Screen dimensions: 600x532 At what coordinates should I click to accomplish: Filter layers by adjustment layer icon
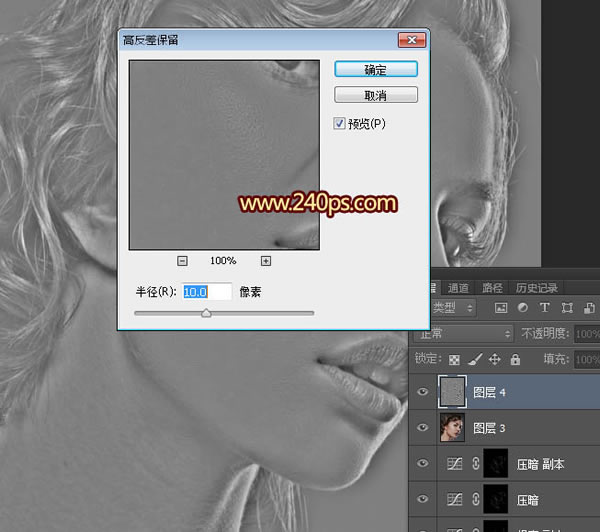(523, 308)
